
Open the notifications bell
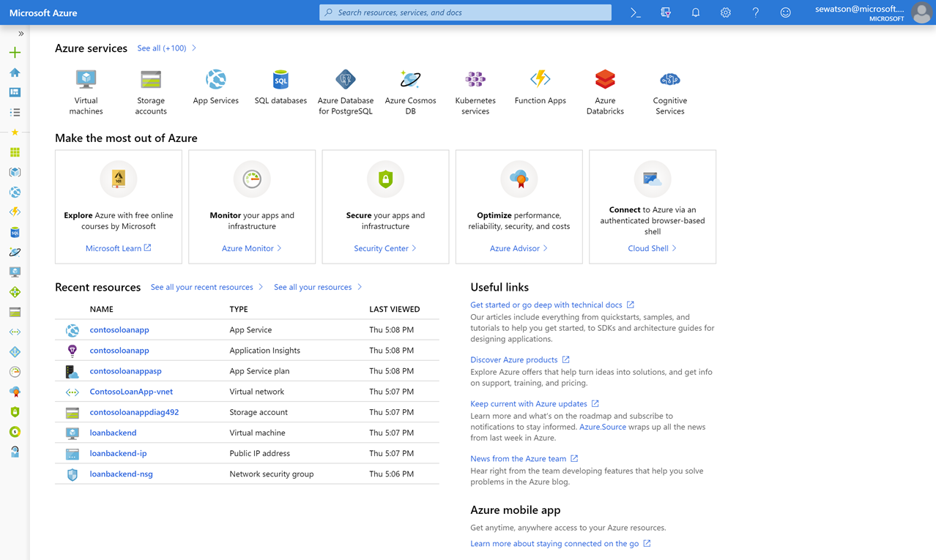(696, 12)
